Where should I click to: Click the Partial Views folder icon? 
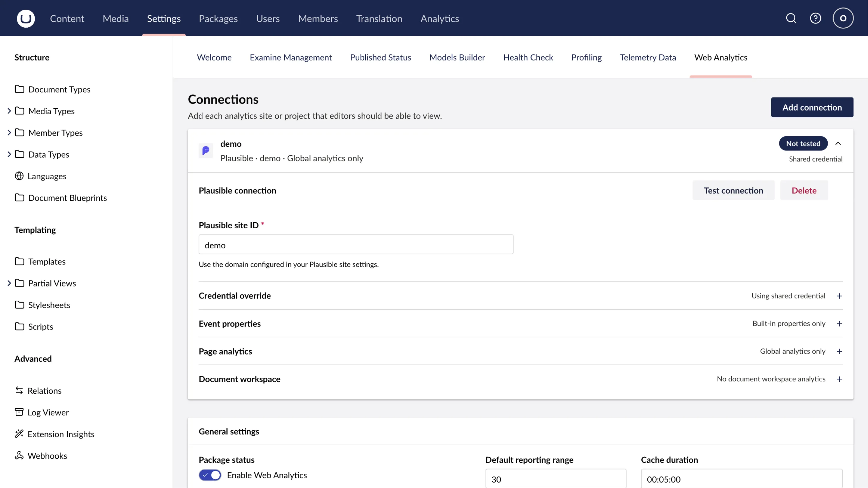(20, 283)
